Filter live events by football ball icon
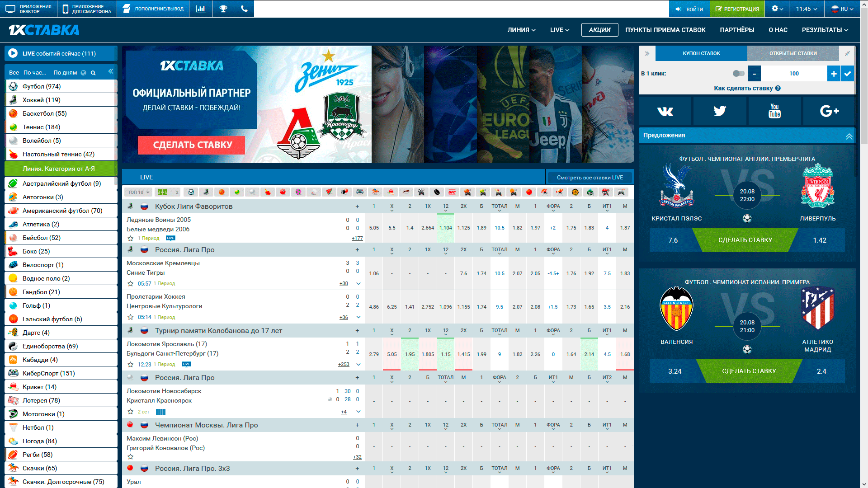868x488 pixels. (x=191, y=192)
